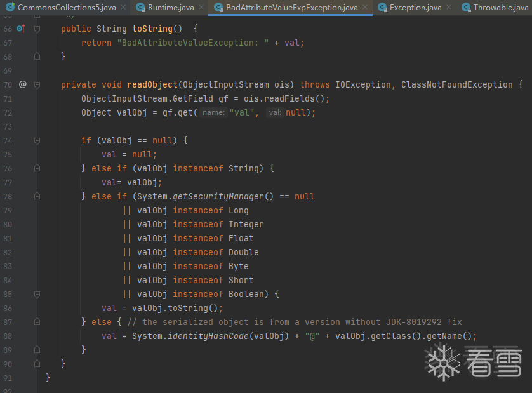The width and height of the screenshot is (532, 393).
Task: Select the BadAttributeValueExpException.java tab
Action: pyautogui.click(x=291, y=7)
